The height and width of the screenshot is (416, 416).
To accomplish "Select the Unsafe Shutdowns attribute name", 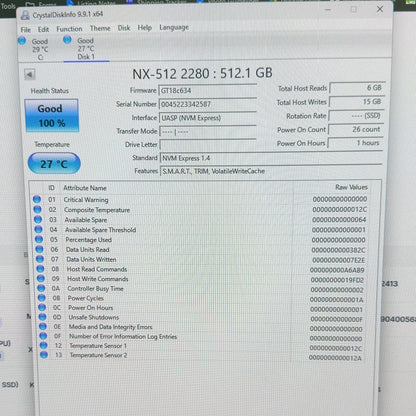I will [x=93, y=317].
